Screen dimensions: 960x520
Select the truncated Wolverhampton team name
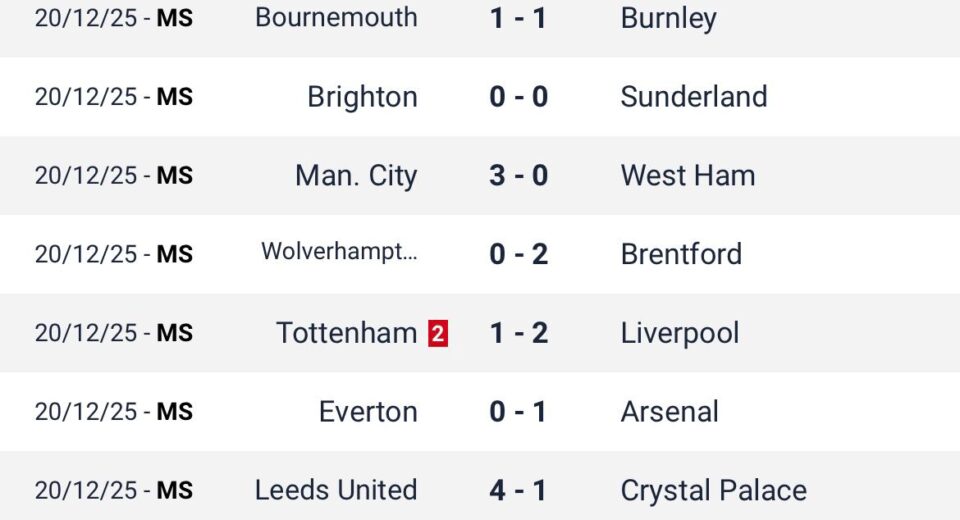point(339,252)
